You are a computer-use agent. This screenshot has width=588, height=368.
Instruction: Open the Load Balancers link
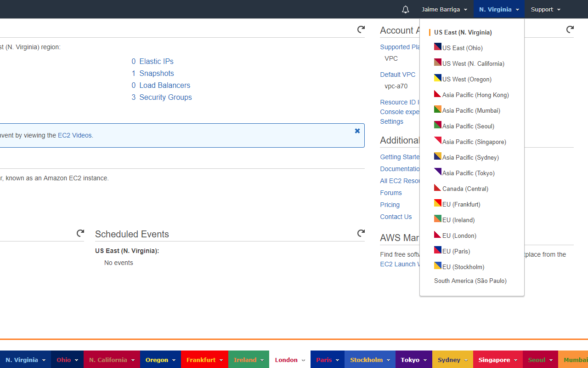(x=165, y=85)
